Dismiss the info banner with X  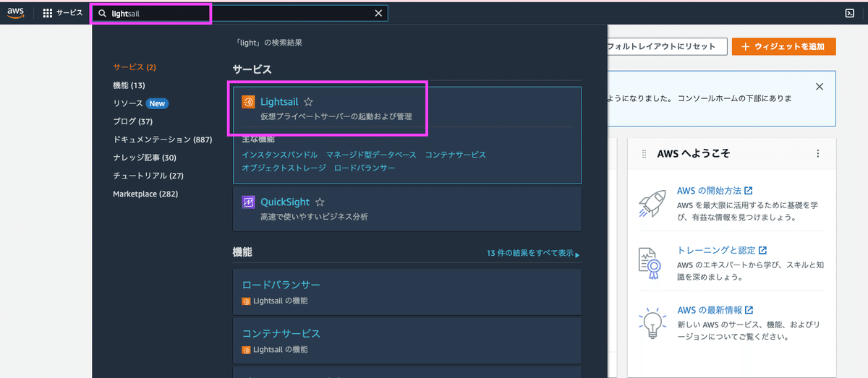point(820,86)
